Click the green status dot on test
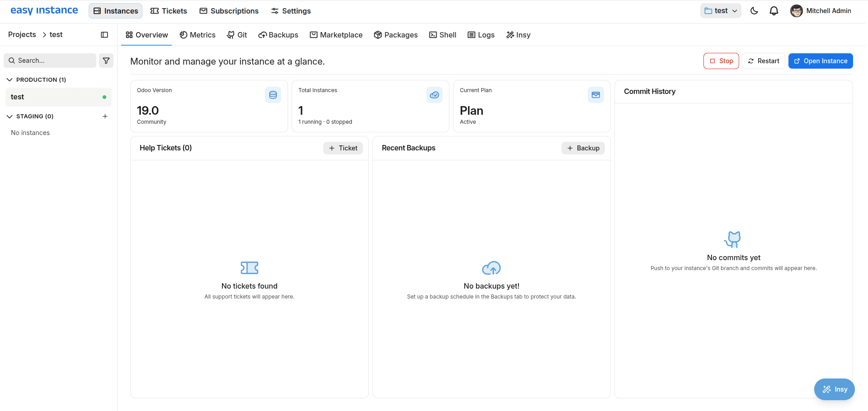The height and width of the screenshot is (411, 868). (x=104, y=97)
